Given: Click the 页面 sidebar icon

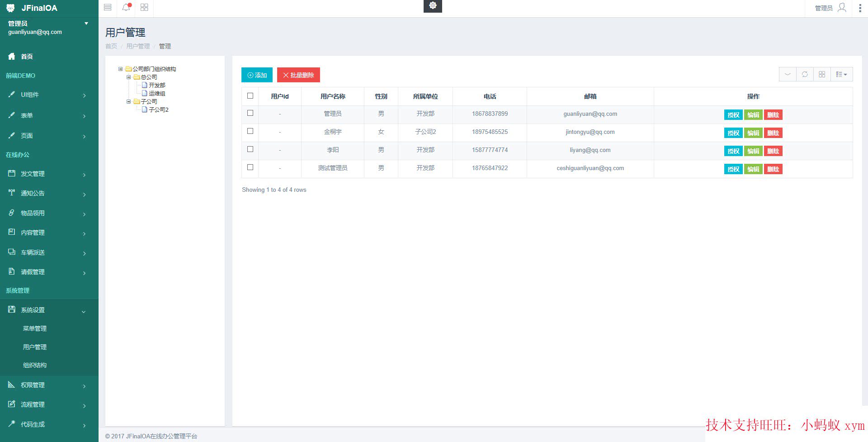Looking at the screenshot, I should (12, 135).
